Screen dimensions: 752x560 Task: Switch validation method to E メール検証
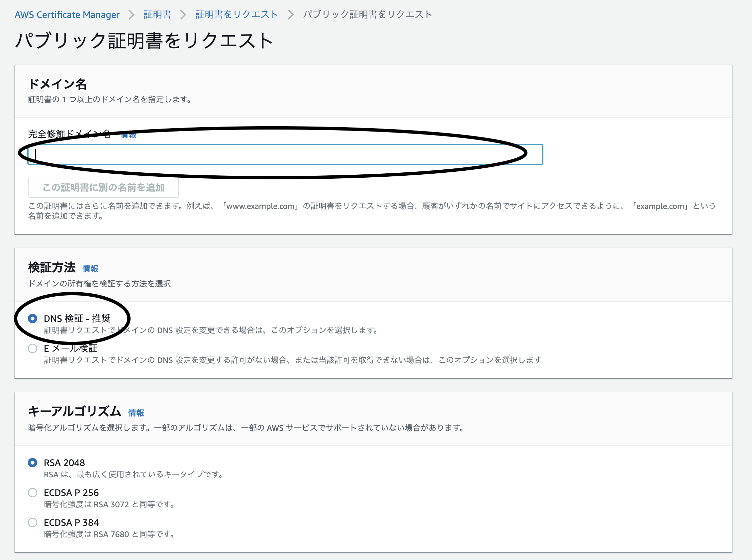(33, 348)
